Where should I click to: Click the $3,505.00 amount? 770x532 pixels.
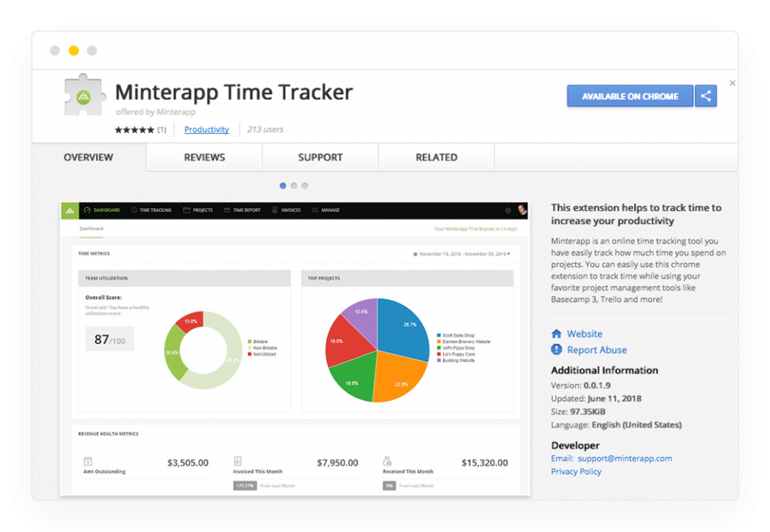pos(187,463)
